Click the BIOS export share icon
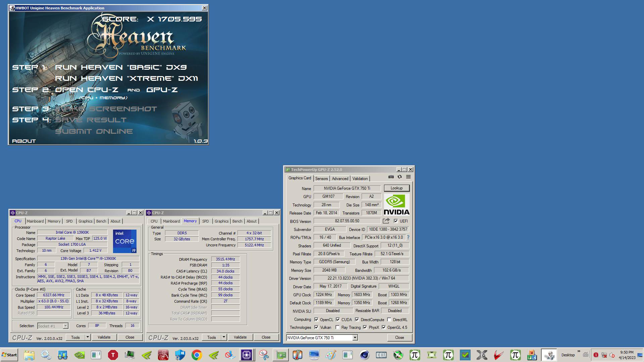 pos(386,221)
